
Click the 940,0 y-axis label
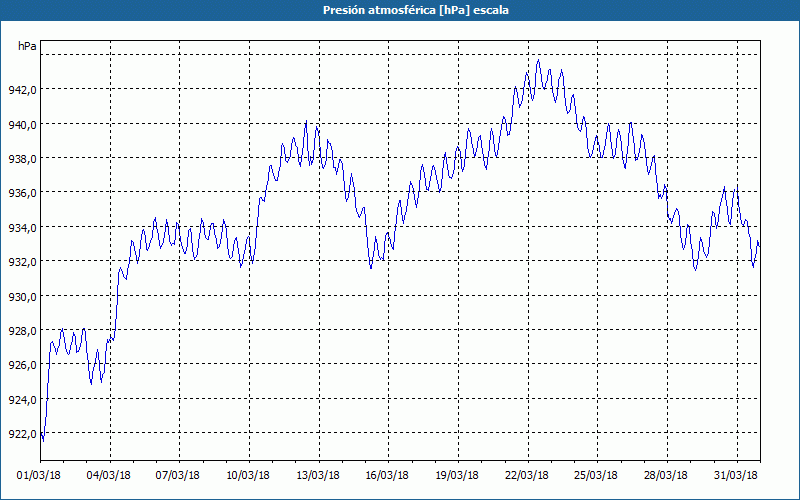22,124
